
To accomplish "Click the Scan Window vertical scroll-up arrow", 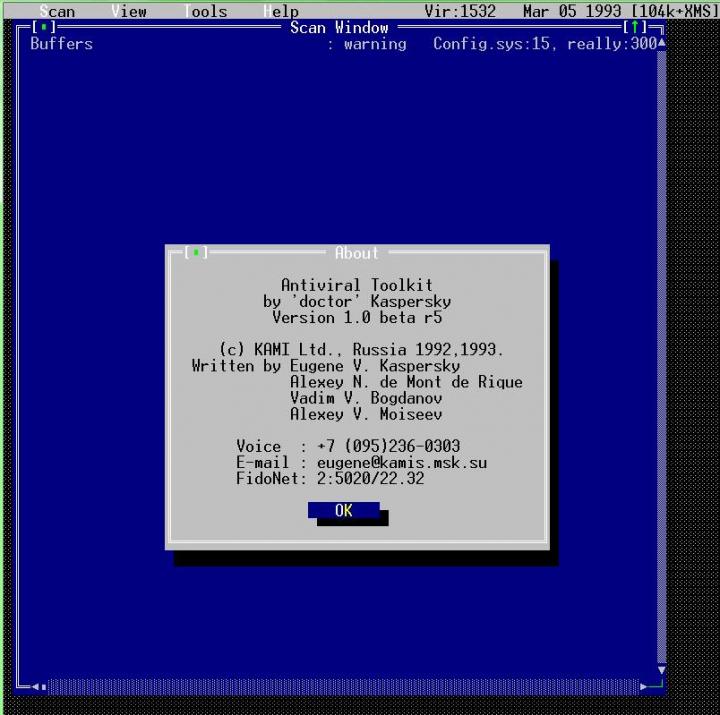I will coord(661,43).
